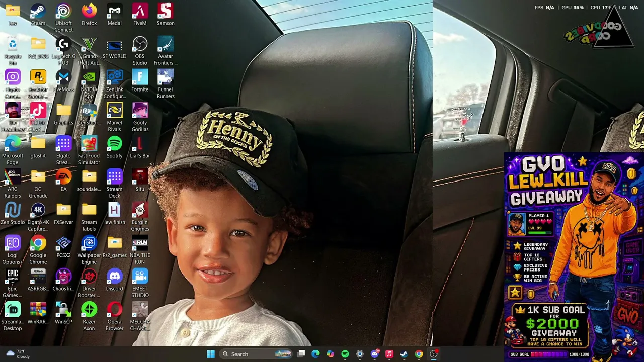644x362 pixels.
Task: Select the Razer Axon shortcut
Action: coord(89,317)
